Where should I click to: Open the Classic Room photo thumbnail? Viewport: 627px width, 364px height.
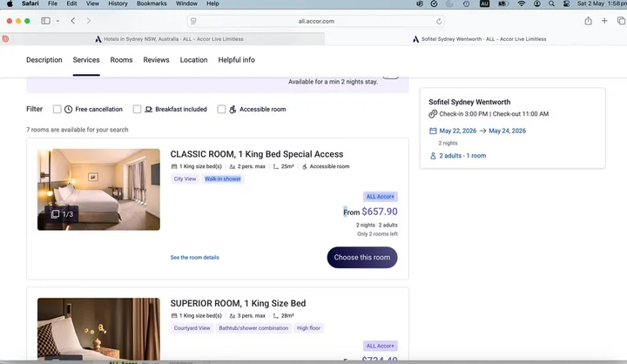[98, 189]
